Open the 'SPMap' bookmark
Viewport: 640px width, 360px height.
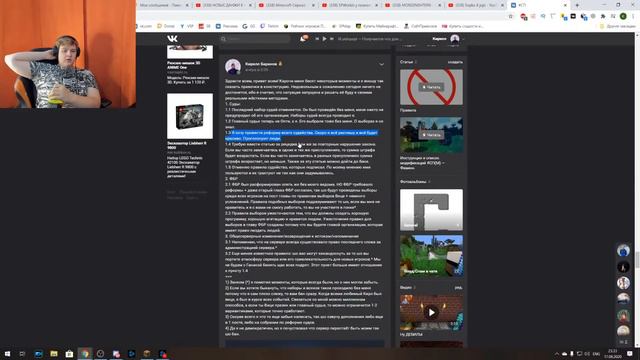coord(342,26)
